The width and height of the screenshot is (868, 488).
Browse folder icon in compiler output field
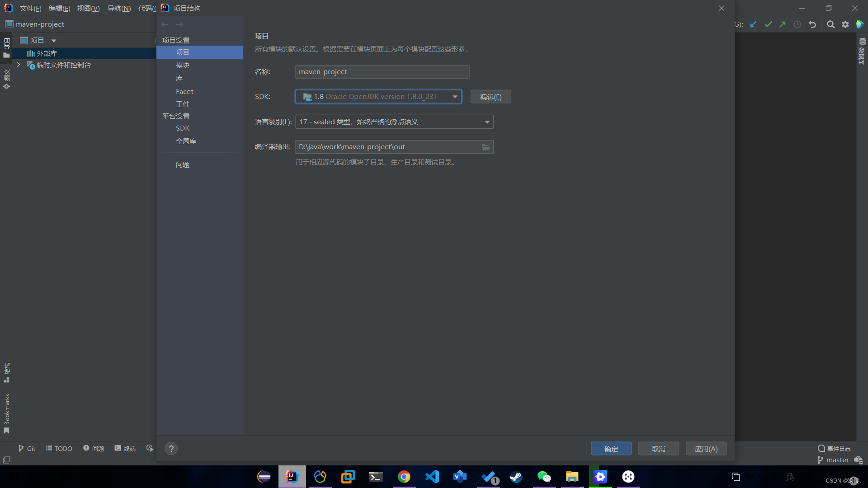tap(486, 147)
